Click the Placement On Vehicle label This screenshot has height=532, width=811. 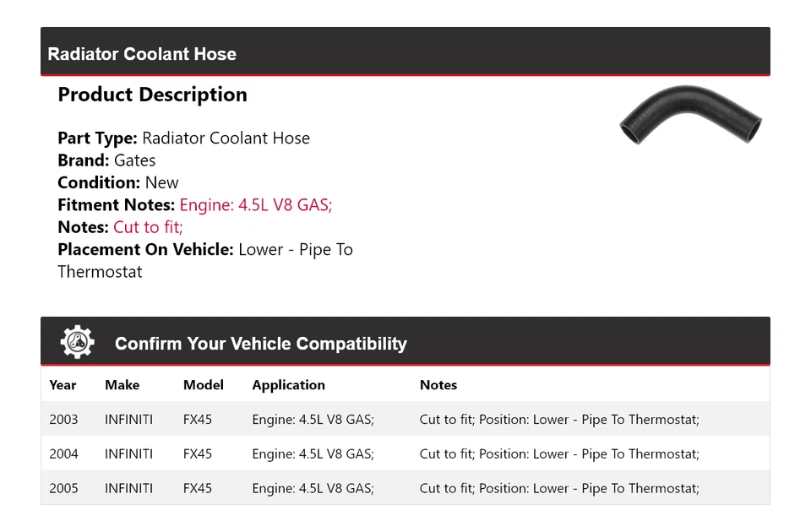pos(145,250)
